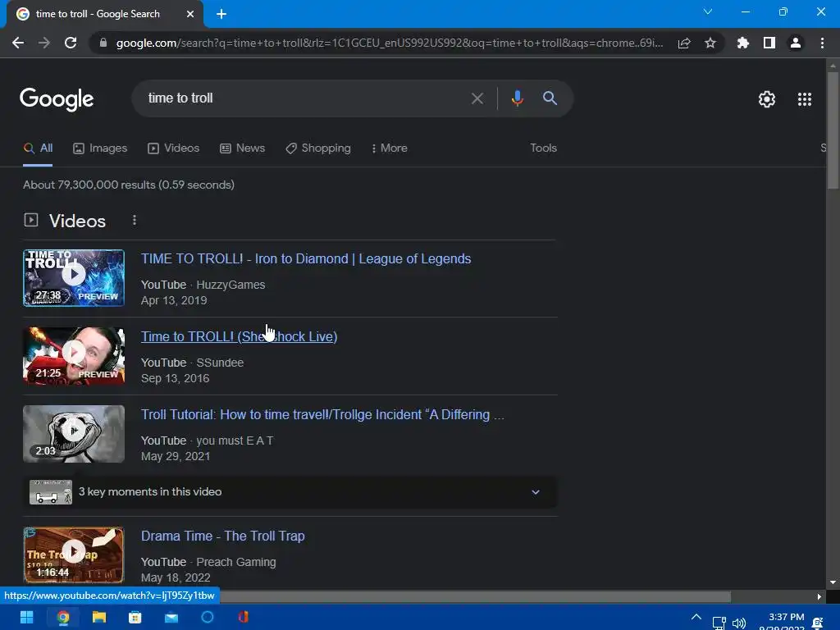Image resolution: width=840 pixels, height=630 pixels.
Task: Click the address bar URL
Action: (x=390, y=43)
